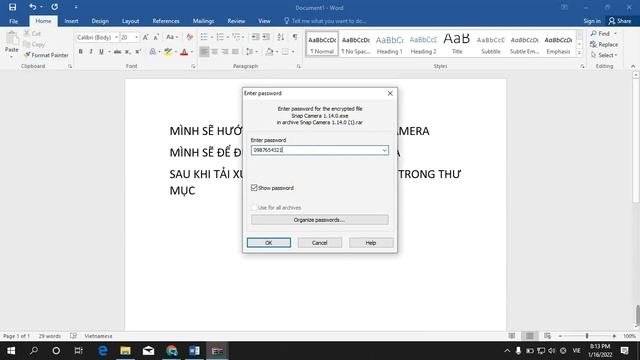This screenshot has height=360, width=640.
Task: Switch to the References tab
Action: click(166, 21)
